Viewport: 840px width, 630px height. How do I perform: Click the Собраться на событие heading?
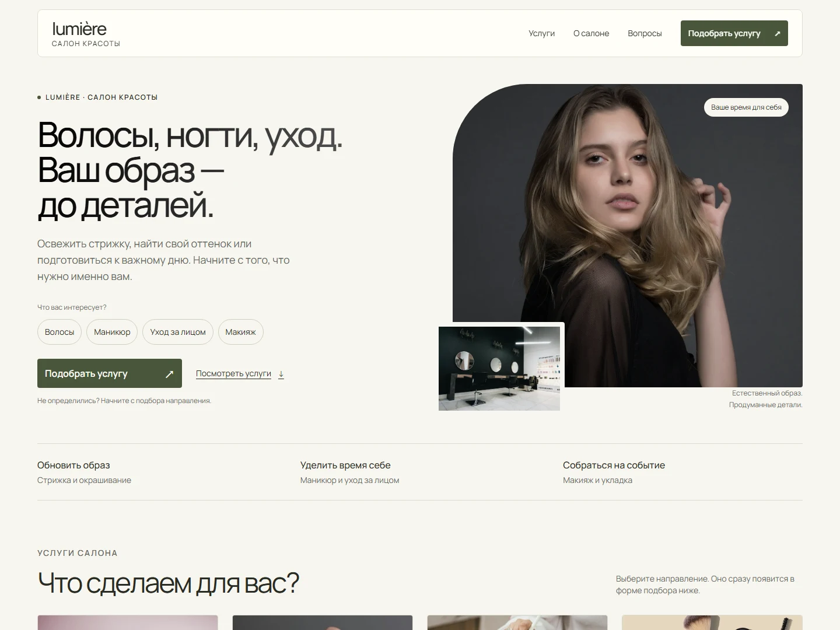(x=614, y=465)
